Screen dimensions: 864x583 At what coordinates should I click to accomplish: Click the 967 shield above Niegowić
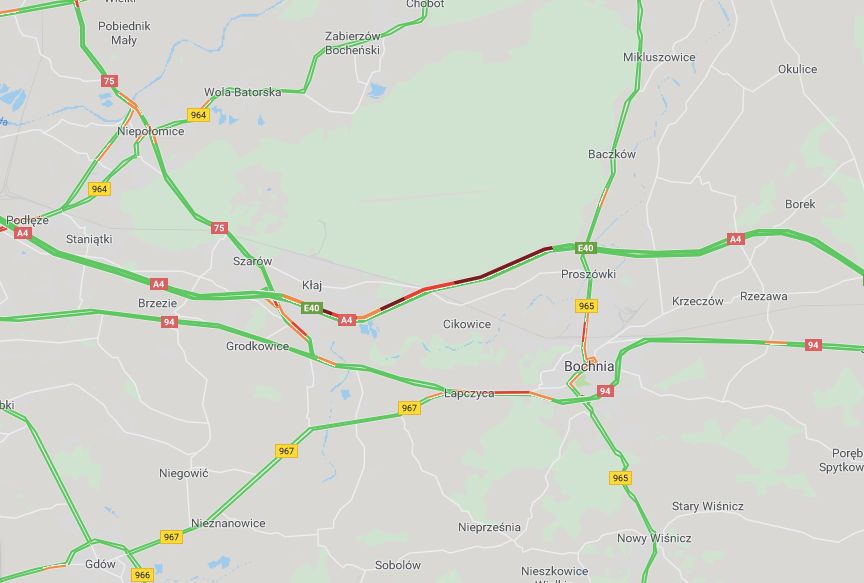[x=286, y=451]
